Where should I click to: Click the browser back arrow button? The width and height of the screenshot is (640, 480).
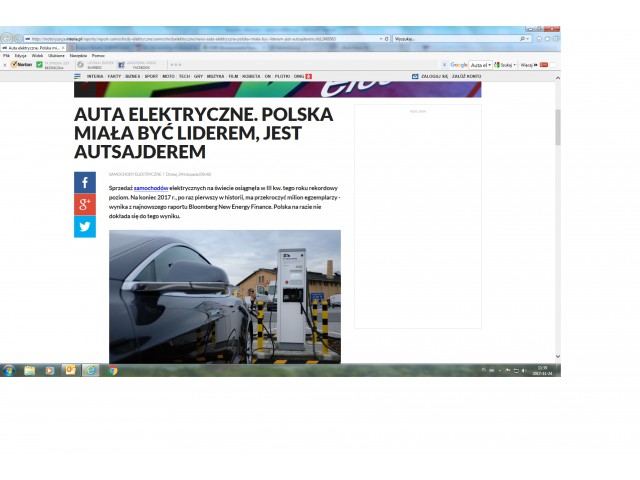(x=7, y=39)
